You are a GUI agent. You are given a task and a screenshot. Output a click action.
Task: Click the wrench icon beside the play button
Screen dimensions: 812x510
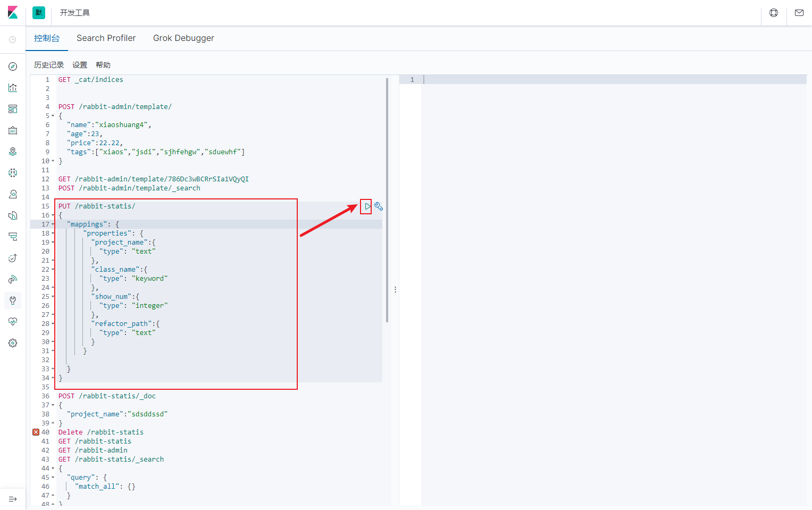tap(379, 206)
